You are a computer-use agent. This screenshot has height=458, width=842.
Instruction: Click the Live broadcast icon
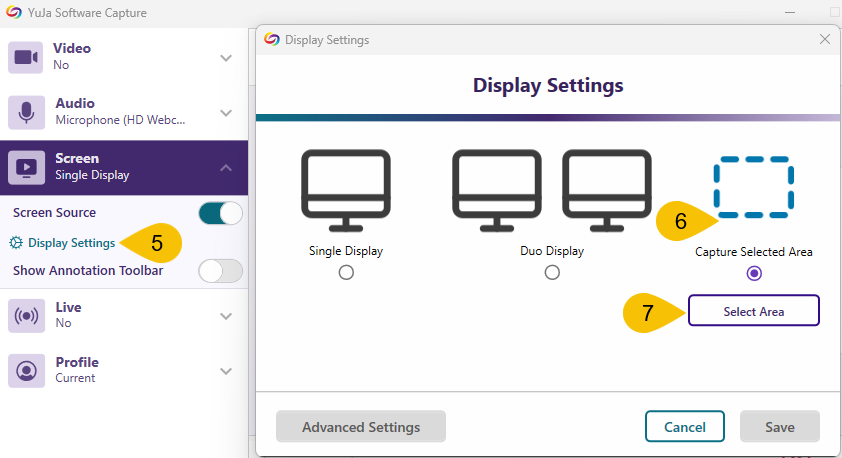click(x=26, y=316)
